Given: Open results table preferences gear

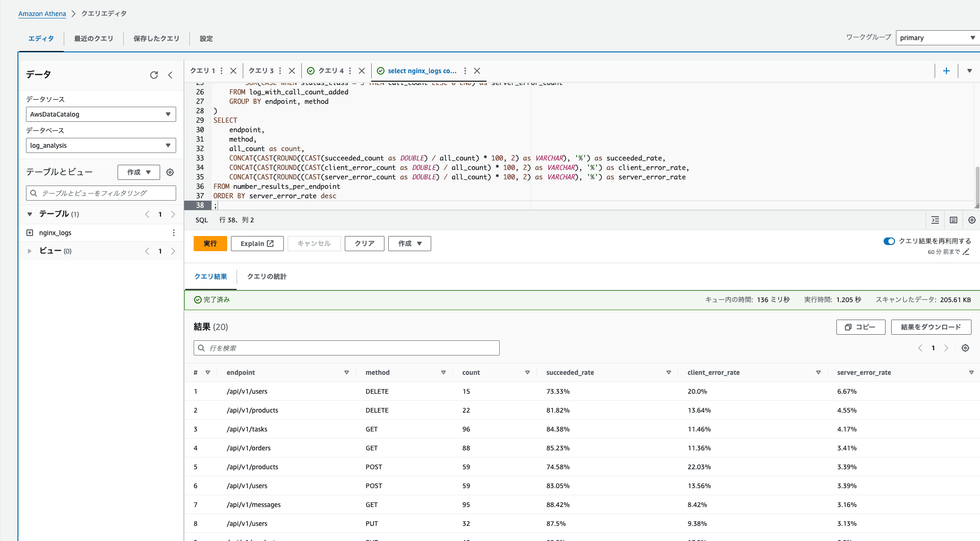Looking at the screenshot, I should [965, 348].
